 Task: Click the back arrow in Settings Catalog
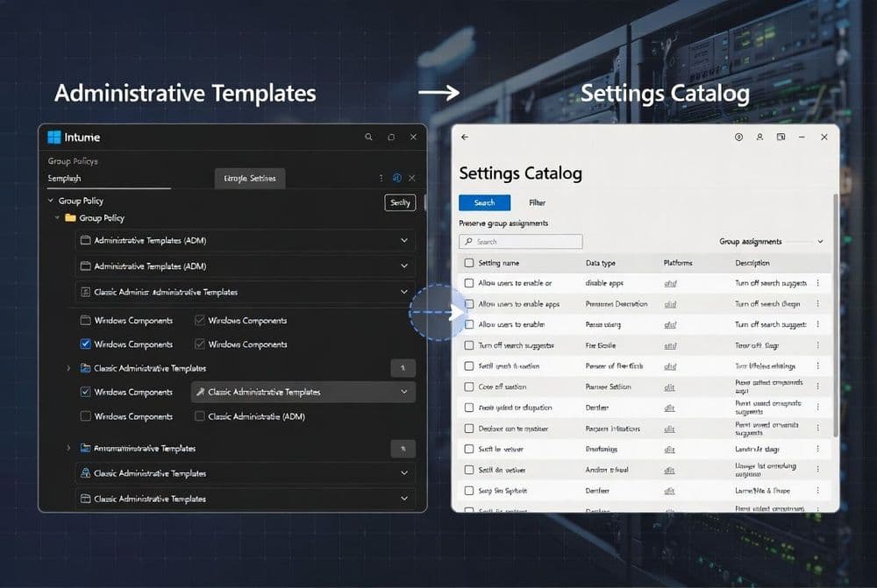(x=465, y=137)
